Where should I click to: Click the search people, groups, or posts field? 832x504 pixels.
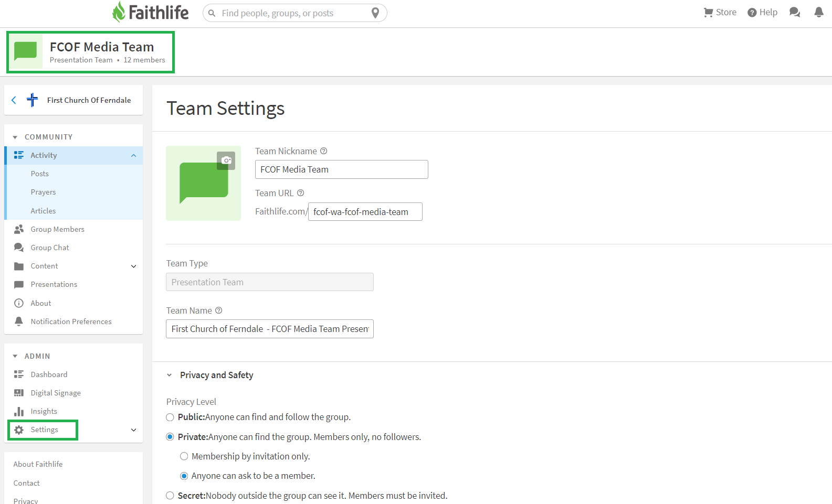(294, 13)
